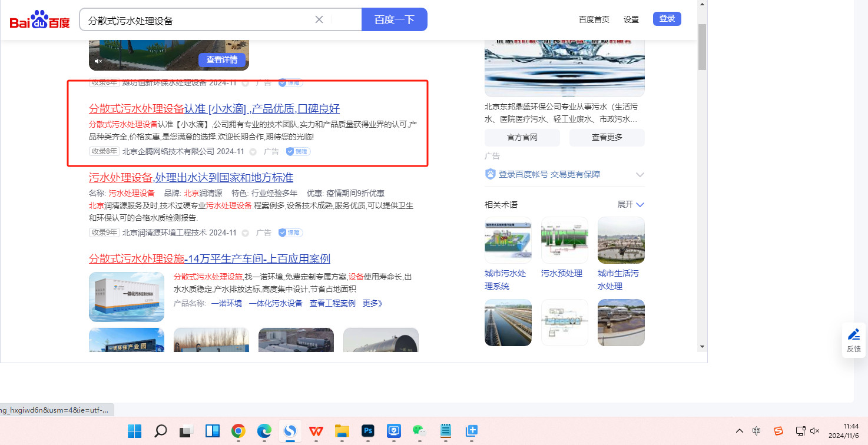Click the scrollbar up arrow
The image size is (868, 445).
click(702, 4)
